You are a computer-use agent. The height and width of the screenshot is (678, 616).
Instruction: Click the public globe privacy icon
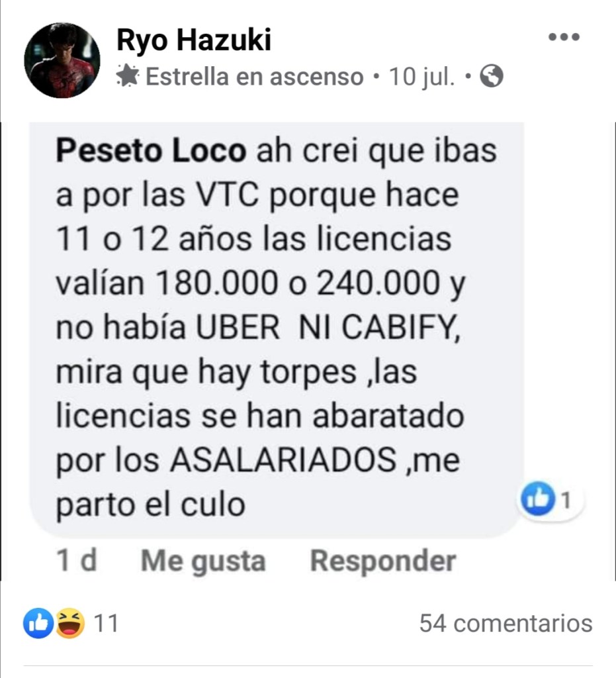point(492,76)
